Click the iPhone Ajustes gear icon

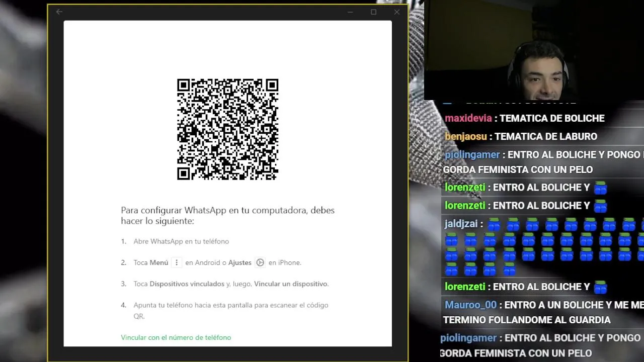[260, 262]
